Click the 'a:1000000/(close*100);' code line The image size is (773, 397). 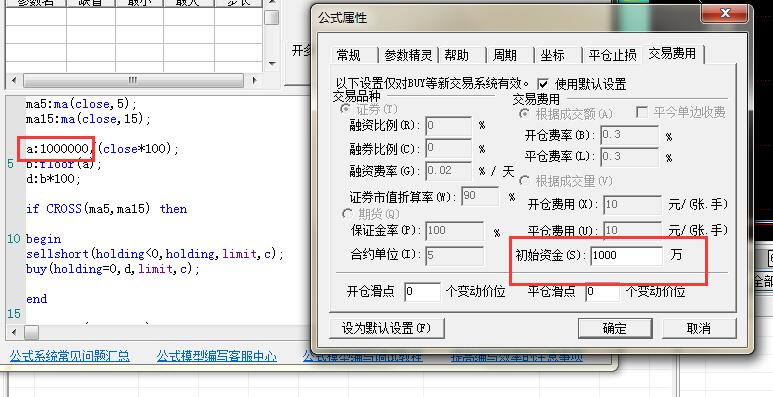pos(103,148)
